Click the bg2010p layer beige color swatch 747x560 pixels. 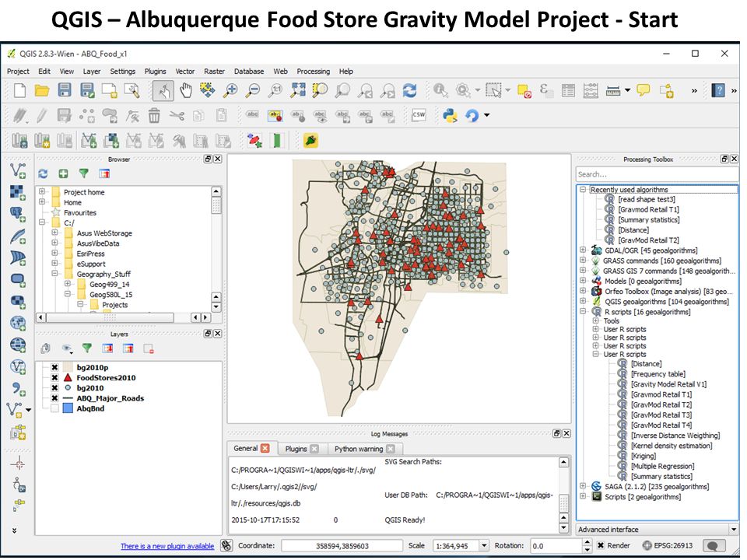68,368
